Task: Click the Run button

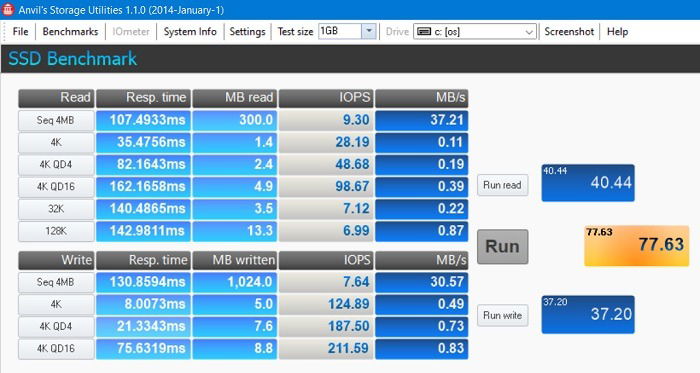Action: coord(503,247)
